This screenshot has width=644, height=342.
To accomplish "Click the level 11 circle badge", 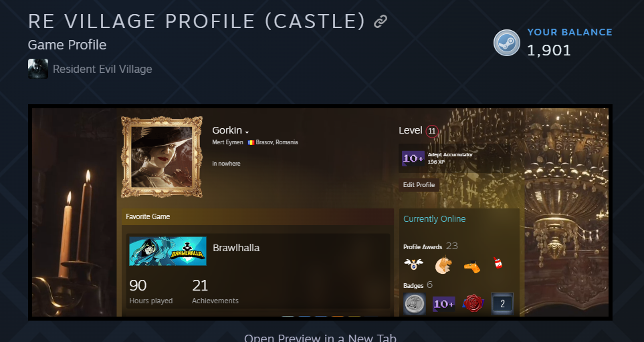I will (431, 132).
